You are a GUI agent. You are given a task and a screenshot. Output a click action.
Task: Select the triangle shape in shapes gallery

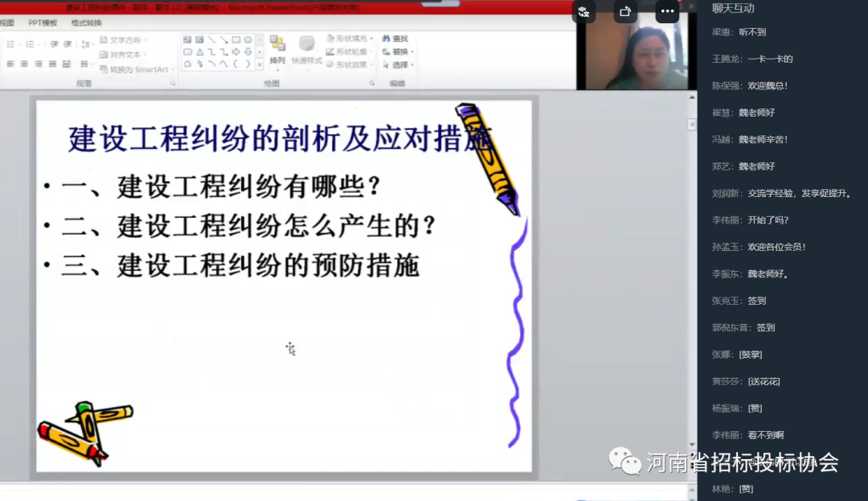(199, 51)
